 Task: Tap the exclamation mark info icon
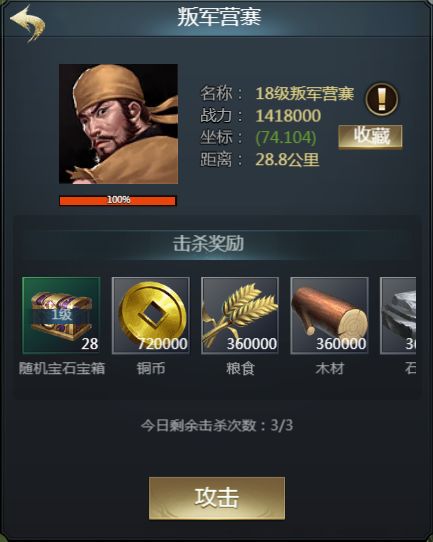(x=382, y=99)
